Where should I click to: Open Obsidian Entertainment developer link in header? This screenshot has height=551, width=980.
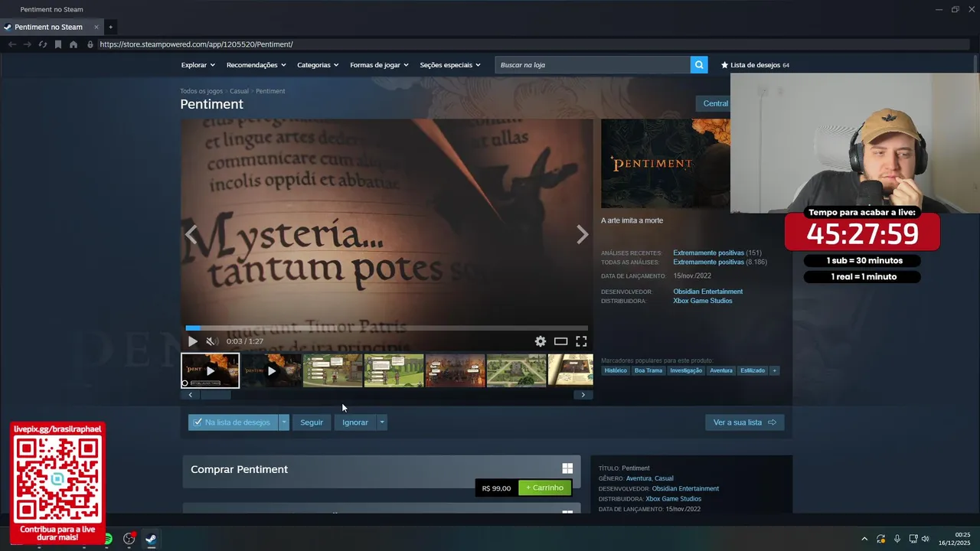(707, 292)
